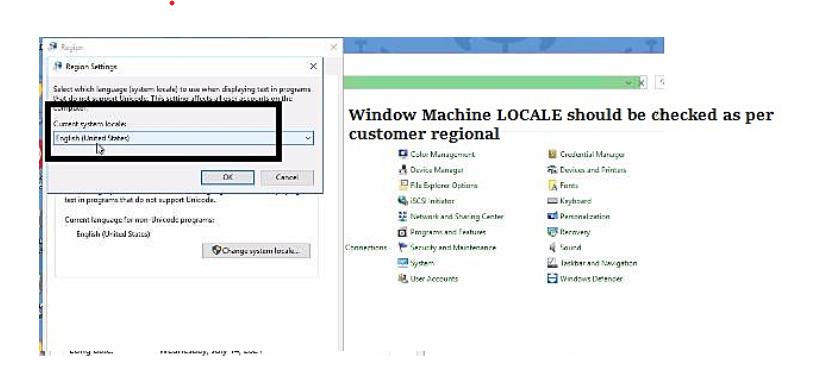Open the Taskbar and Navigation icon
The image size is (822, 385).
pos(552,263)
